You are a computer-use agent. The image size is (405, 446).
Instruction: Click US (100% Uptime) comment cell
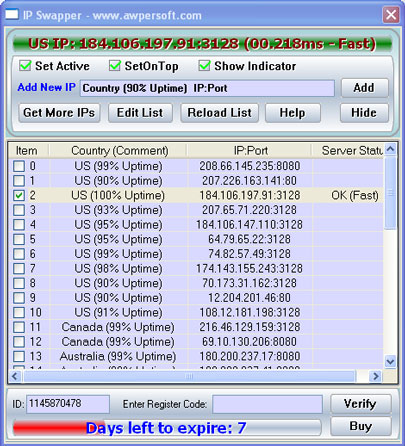[118, 195]
